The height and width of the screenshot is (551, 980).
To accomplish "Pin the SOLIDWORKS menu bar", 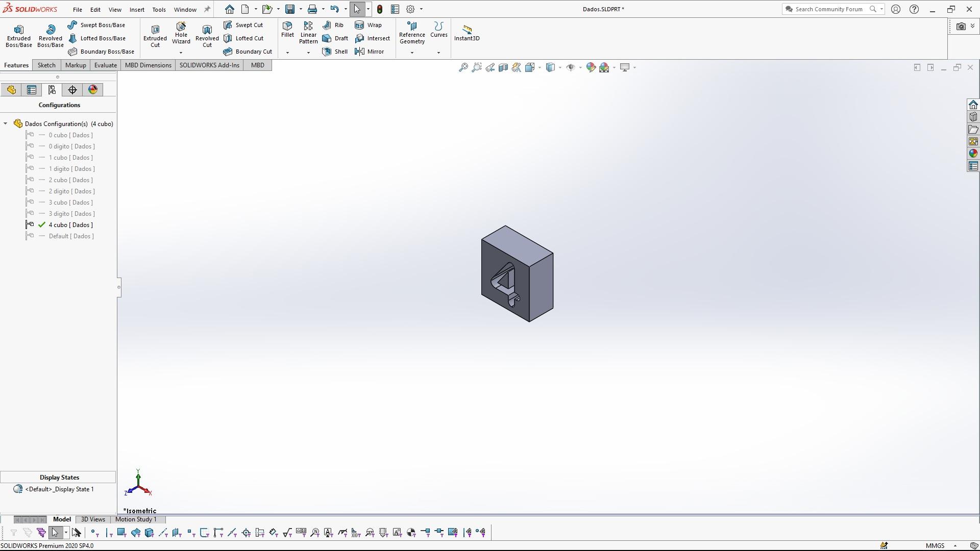I will tap(207, 9).
